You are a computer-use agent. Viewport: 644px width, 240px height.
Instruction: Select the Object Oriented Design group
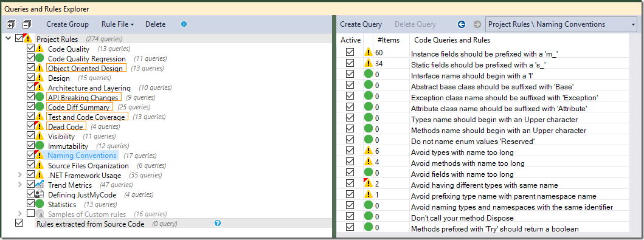tap(85, 69)
